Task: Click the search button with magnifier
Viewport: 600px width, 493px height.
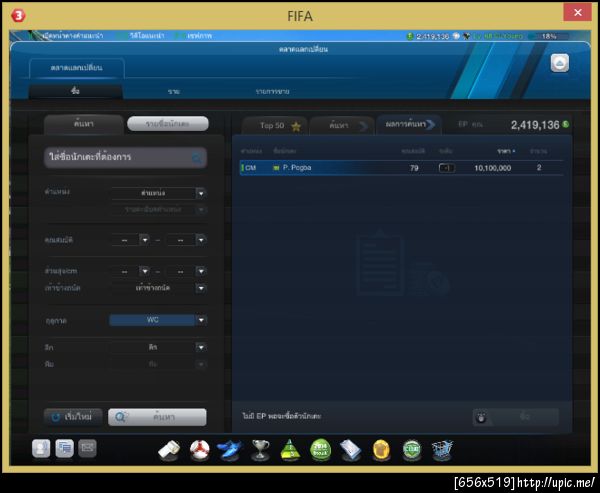Action: pos(157,417)
